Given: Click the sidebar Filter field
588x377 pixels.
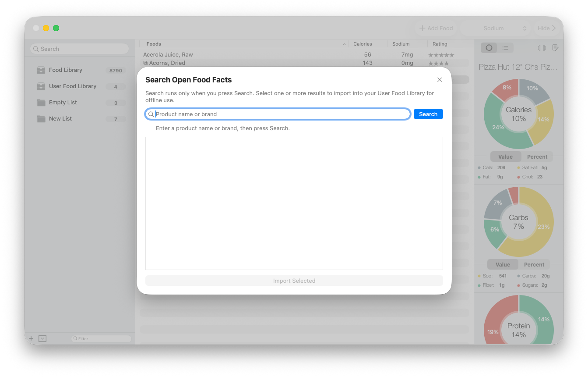Looking at the screenshot, I should tap(101, 338).
